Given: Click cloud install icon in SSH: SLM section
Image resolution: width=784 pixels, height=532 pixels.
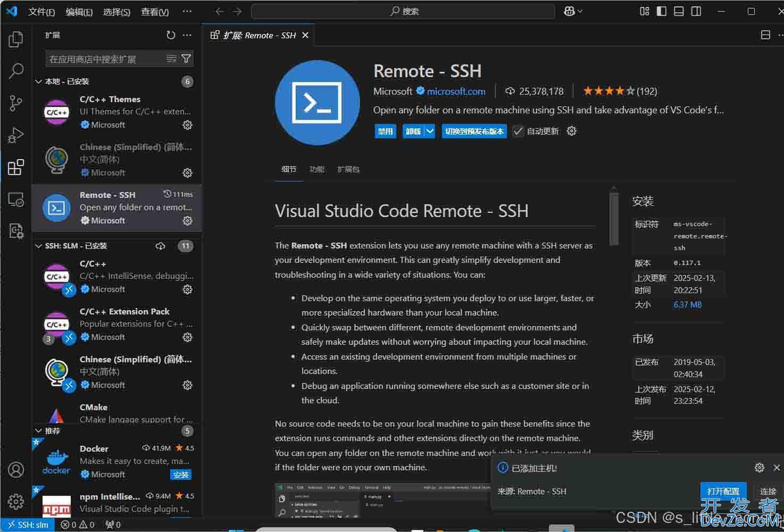Looking at the screenshot, I should pos(160,246).
